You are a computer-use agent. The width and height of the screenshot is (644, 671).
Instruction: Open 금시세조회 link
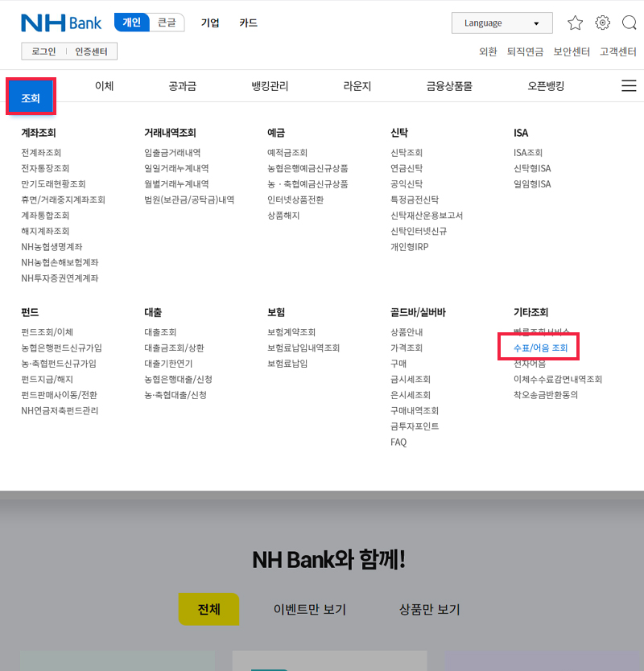tap(411, 379)
